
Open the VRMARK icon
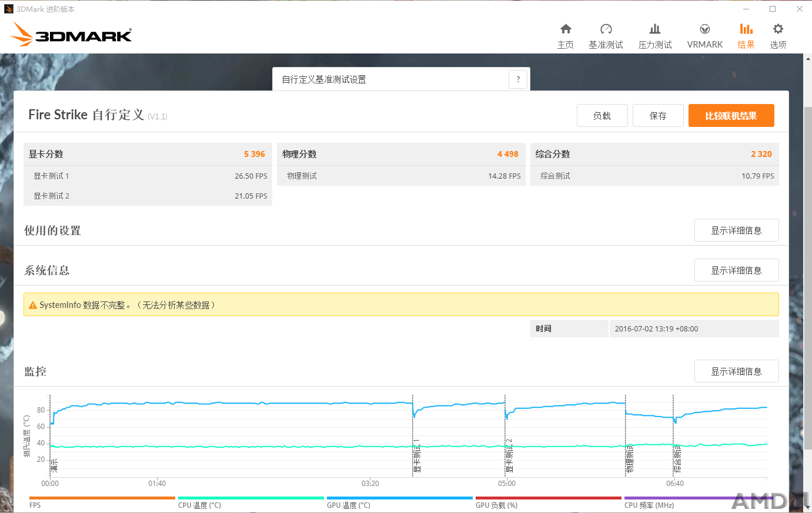[705, 29]
